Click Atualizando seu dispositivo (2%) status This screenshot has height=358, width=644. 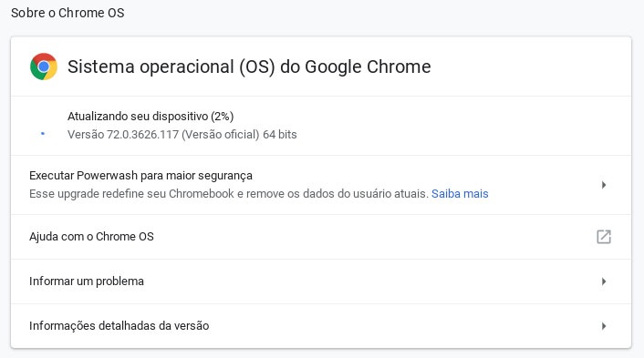[151, 117]
